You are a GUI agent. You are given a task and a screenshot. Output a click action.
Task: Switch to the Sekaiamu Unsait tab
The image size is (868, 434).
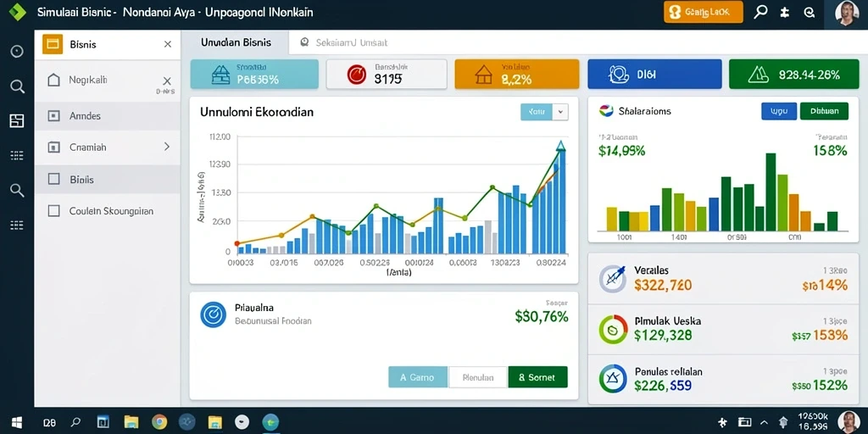[x=344, y=42]
